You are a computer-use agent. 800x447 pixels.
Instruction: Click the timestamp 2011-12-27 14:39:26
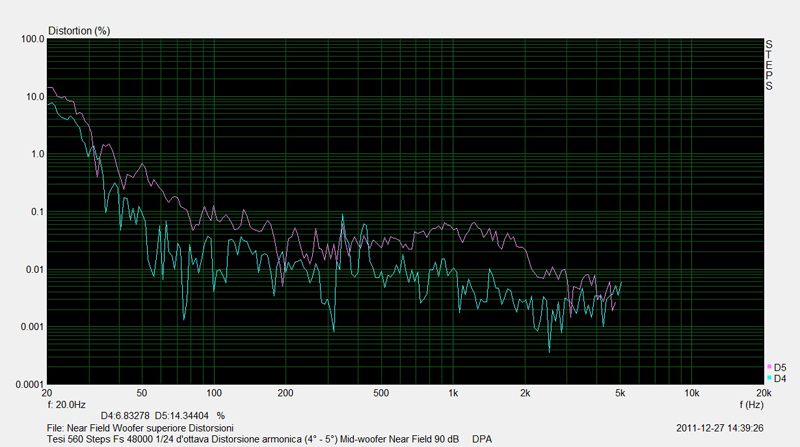719,428
